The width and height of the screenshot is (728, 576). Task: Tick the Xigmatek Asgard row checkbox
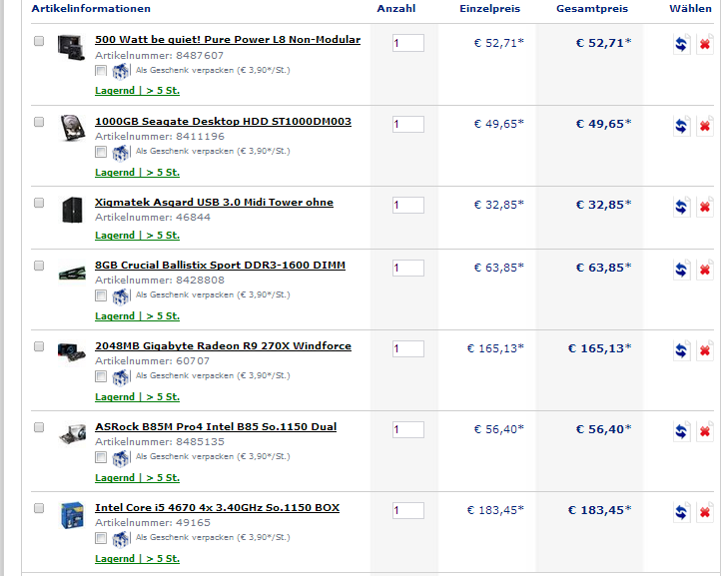click(x=39, y=203)
